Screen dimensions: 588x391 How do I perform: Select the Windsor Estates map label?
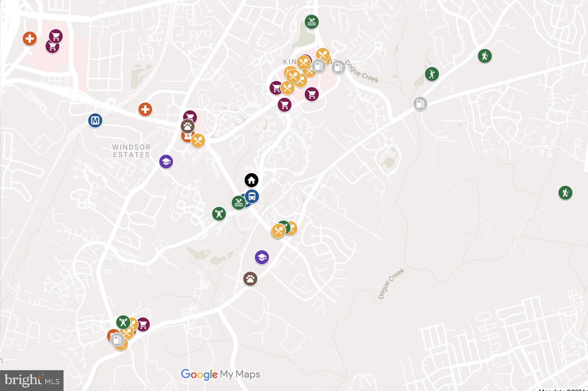point(131,151)
